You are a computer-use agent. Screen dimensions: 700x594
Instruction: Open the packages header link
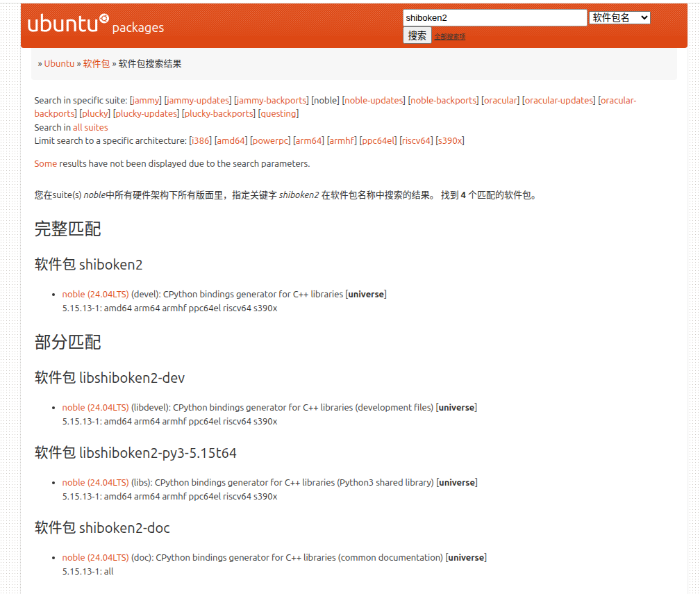pyautogui.click(x=138, y=28)
